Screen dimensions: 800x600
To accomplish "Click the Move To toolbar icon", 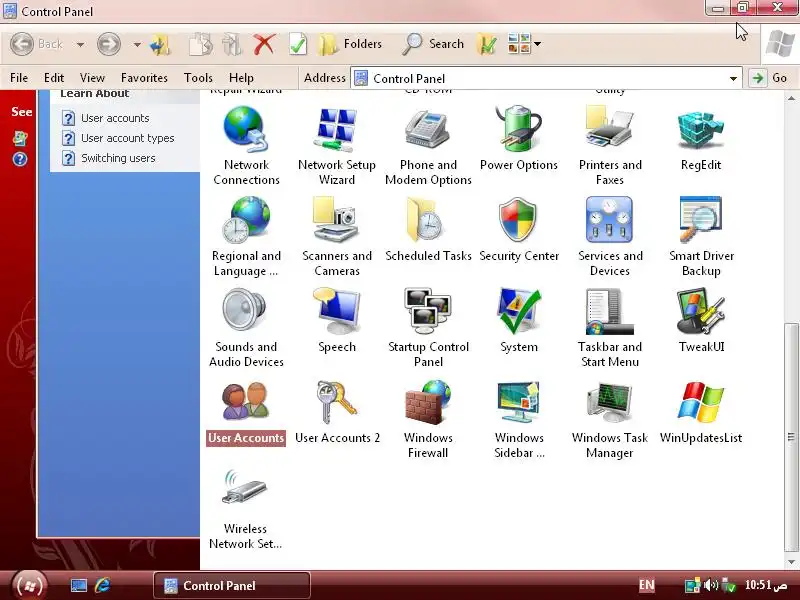I will click(x=232, y=44).
